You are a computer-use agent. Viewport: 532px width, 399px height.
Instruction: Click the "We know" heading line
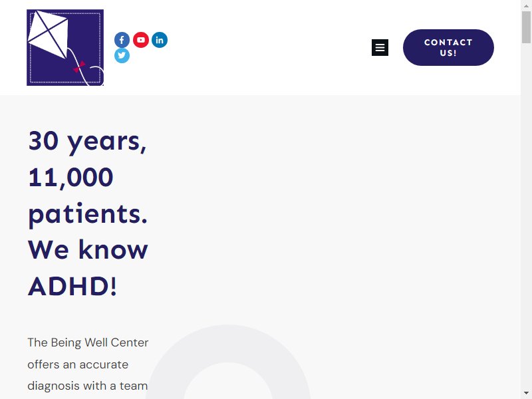pos(88,250)
